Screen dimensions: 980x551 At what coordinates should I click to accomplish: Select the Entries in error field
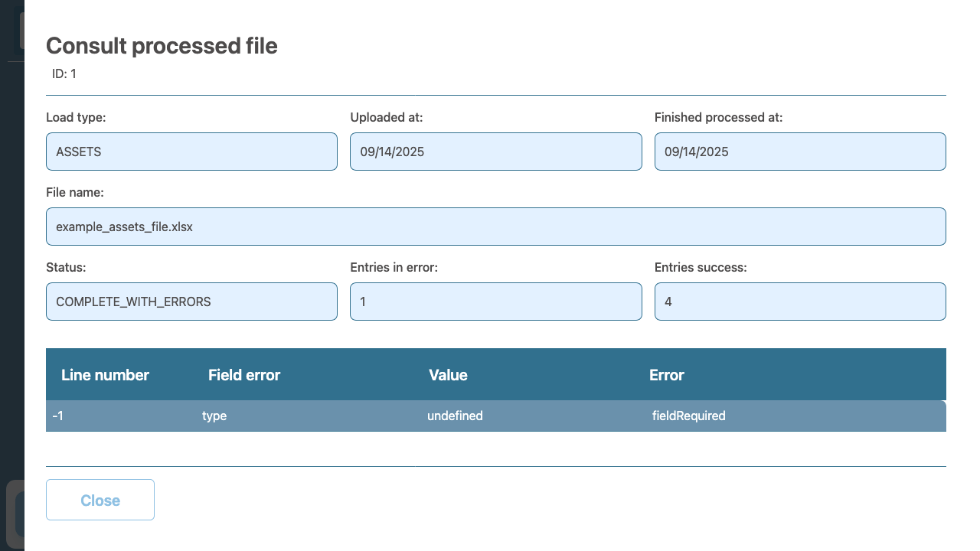(495, 302)
